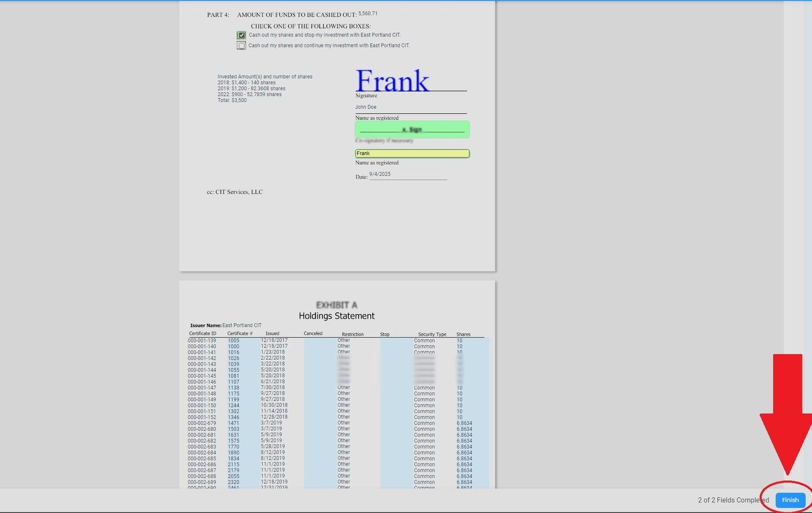Click the 'cc: CIT Services, LLC' text
The image size is (812, 513).
[234, 192]
